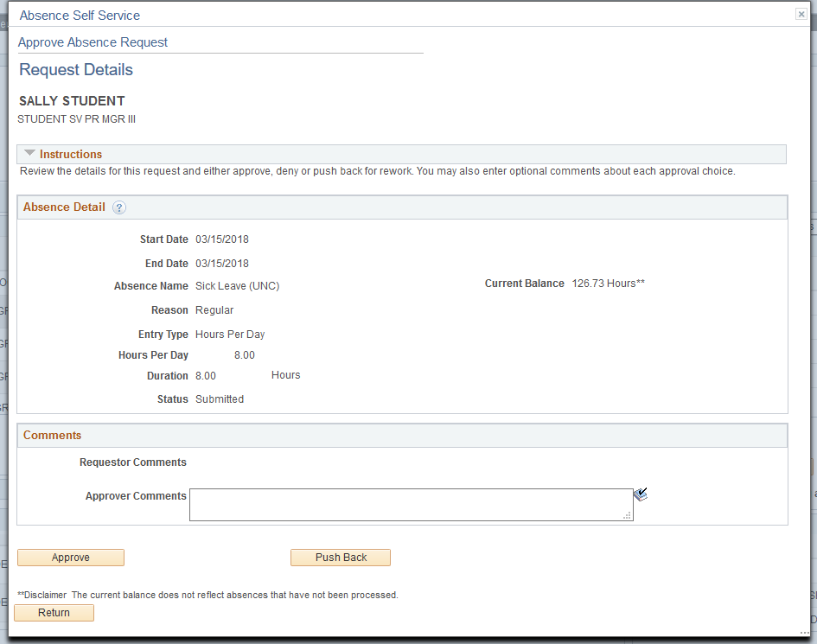Click the Hours Per Day entry type value
817x644 pixels.
coord(230,335)
